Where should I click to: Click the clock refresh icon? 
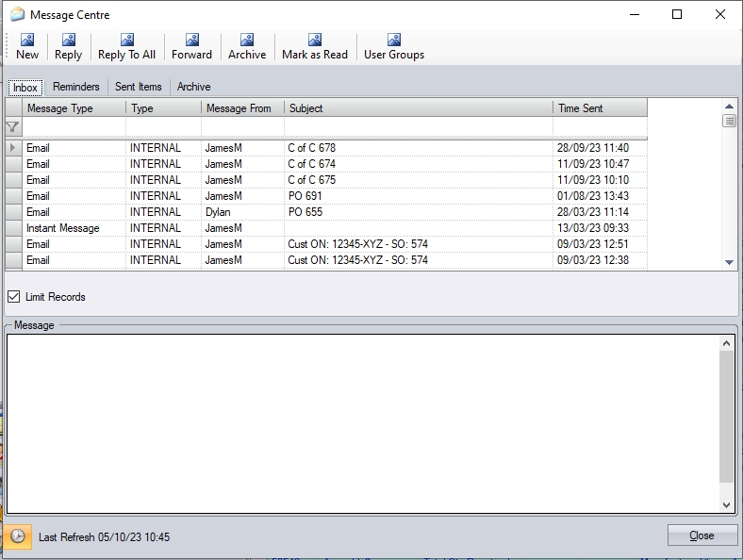click(17, 536)
